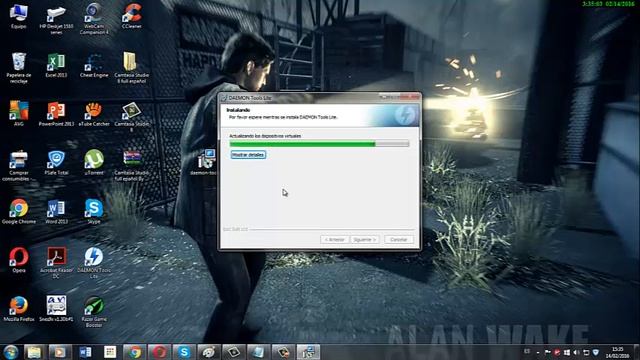Screen dimensions: 640x360
Task: Open the taskbar clock and date
Action: click(x=618, y=353)
